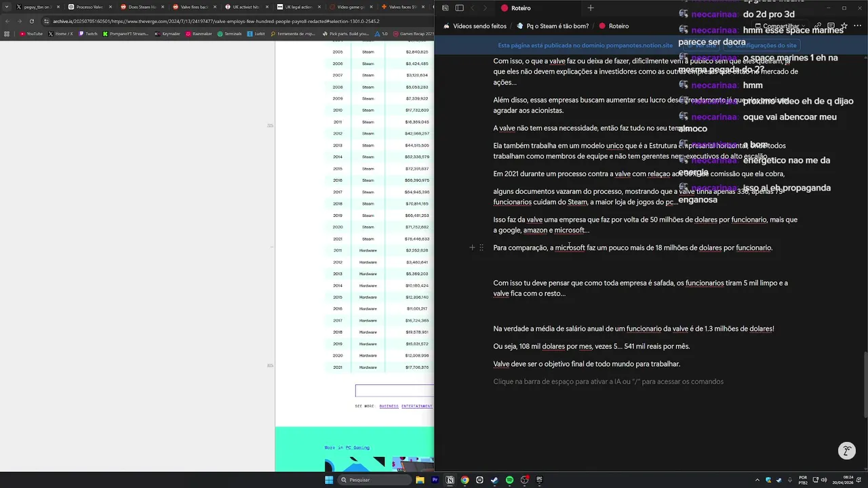The image size is (868, 488).
Task: Open Epic Games launcher from the taskbar
Action: pos(539,480)
